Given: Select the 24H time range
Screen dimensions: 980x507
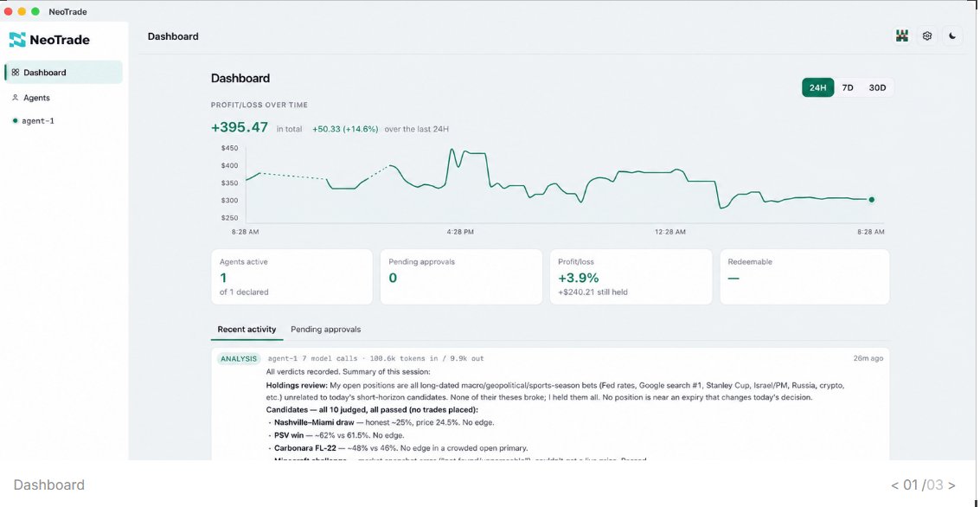Looking at the screenshot, I should [817, 87].
